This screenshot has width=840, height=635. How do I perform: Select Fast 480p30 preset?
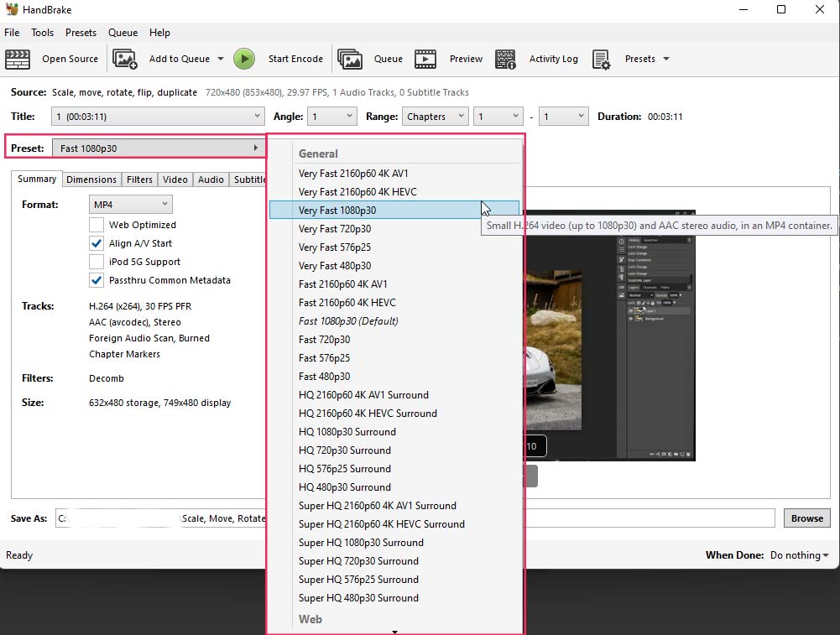[x=394, y=377]
